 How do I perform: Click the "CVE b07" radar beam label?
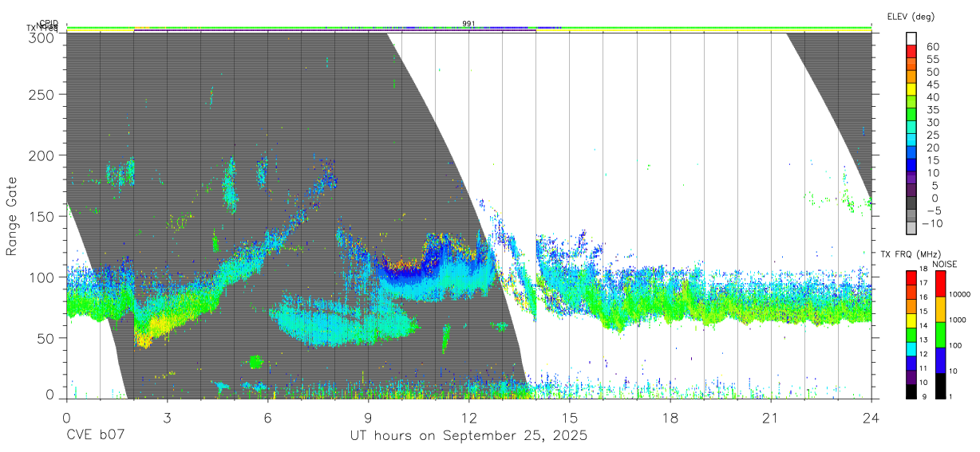(96, 436)
